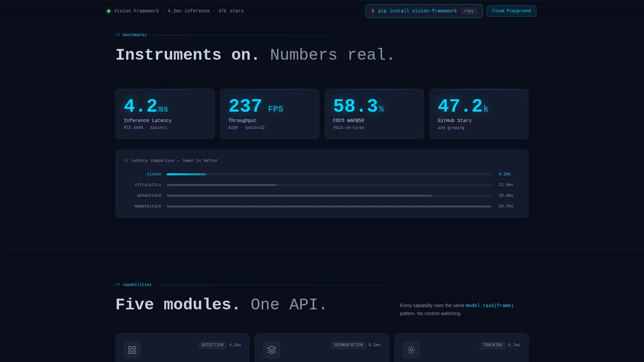This screenshot has width=644, height=362.
Task: Click the 8.1ms segmentation latency
Action: (375, 345)
